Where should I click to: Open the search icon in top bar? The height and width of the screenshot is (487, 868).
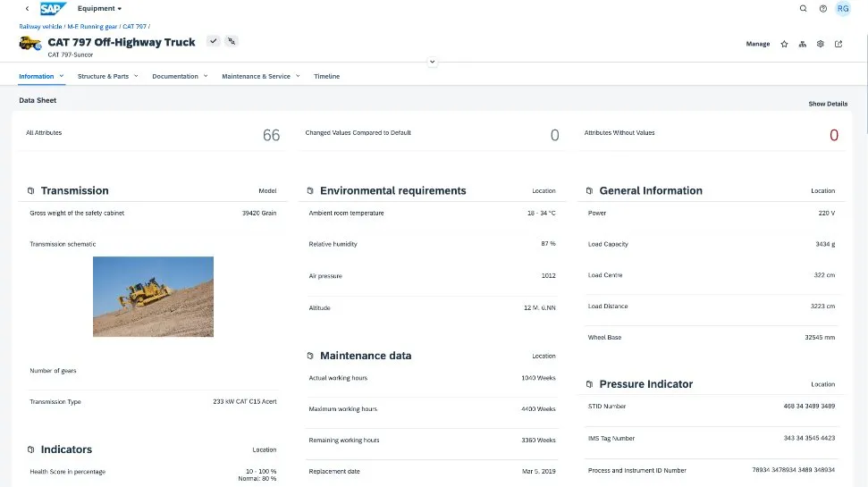(x=803, y=8)
